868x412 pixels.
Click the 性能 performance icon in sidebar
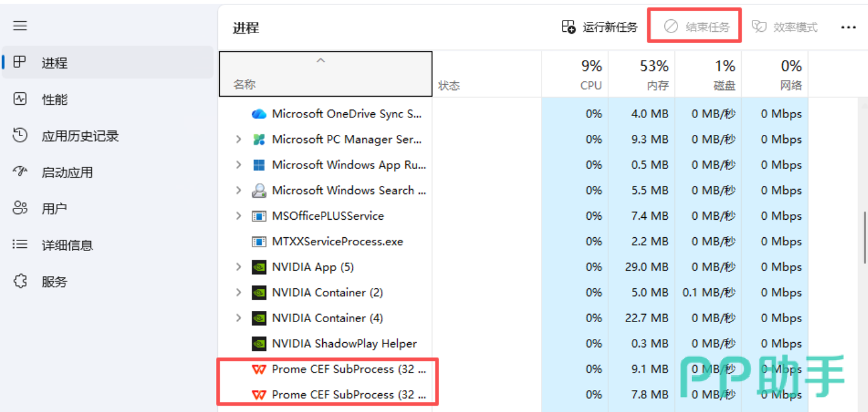tap(20, 99)
